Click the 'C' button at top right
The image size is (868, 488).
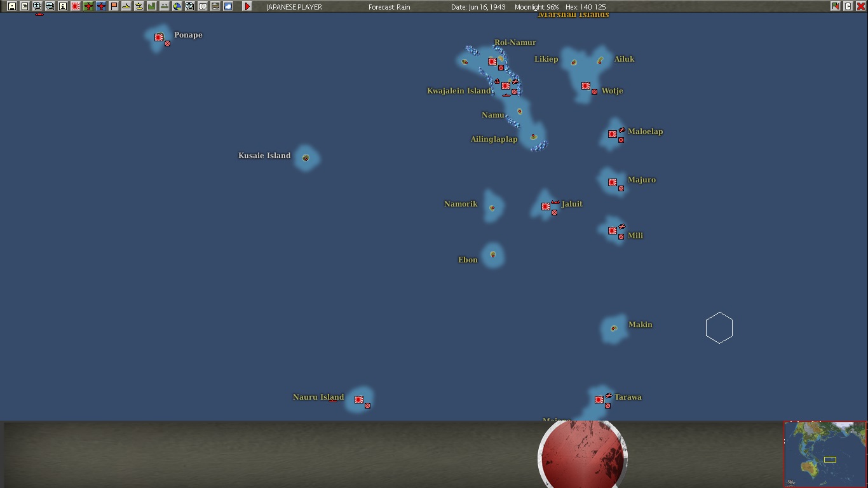click(x=848, y=6)
